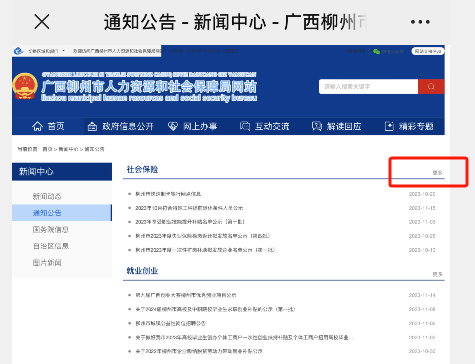Open the 政府信息公开 navigation item

(x=120, y=126)
